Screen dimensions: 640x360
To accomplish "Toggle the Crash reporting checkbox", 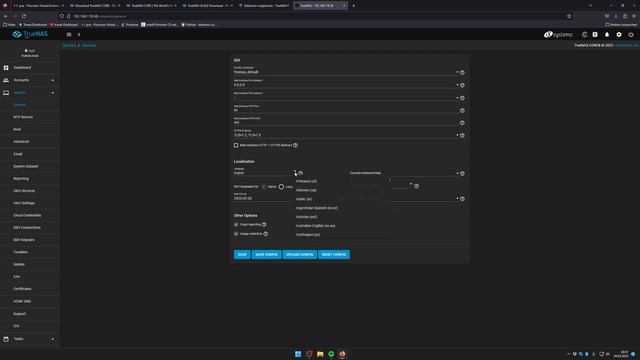I will [x=236, y=224].
